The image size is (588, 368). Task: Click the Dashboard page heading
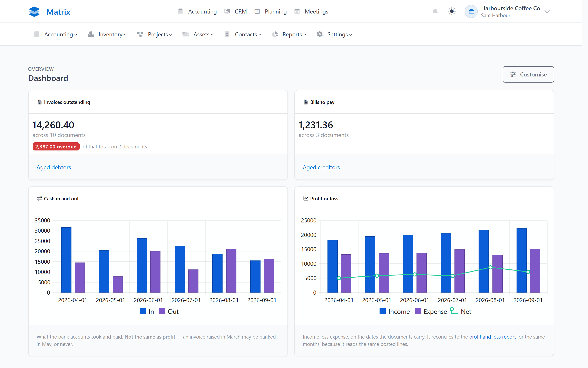pos(48,78)
